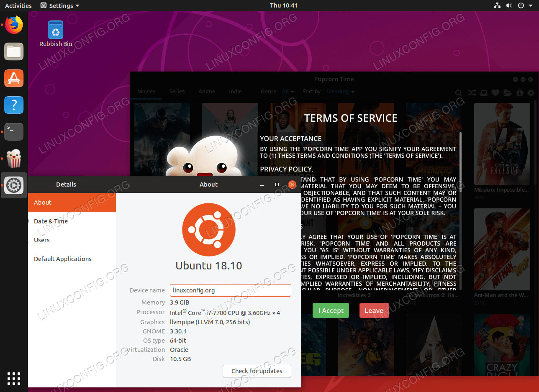Click the info About icon in Popcorn Time
The width and height of the screenshot is (539, 392).
click(x=520, y=93)
